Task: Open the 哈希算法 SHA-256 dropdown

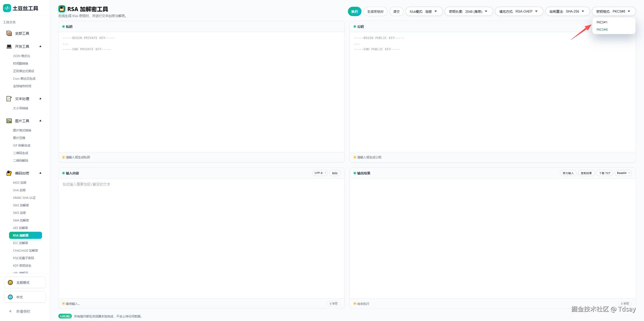Action: 567,12
